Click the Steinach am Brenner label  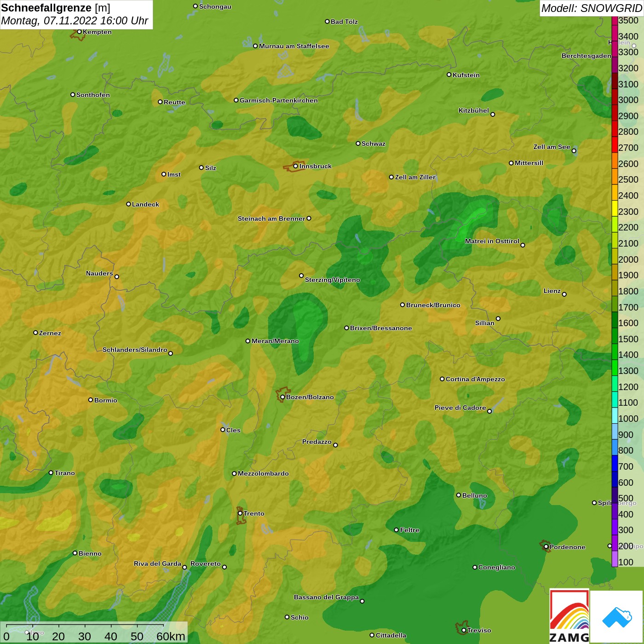[271, 218]
